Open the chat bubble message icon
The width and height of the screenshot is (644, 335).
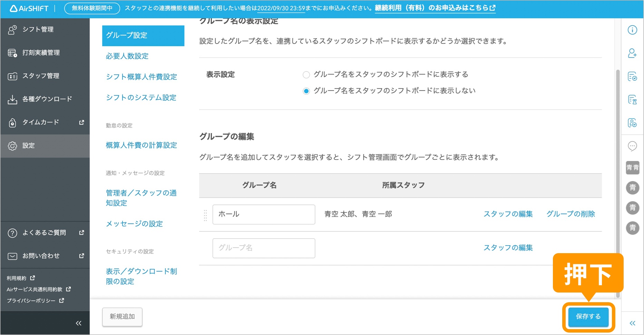[x=633, y=146]
